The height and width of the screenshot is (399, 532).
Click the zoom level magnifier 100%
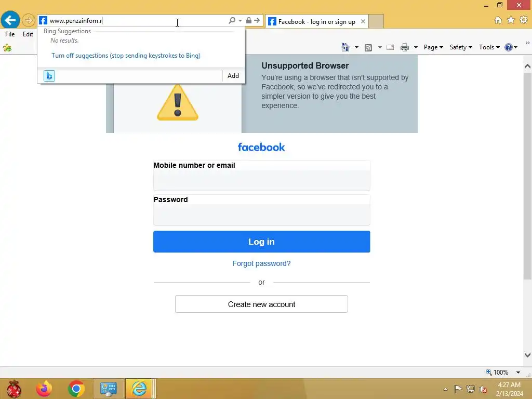pos(497,372)
